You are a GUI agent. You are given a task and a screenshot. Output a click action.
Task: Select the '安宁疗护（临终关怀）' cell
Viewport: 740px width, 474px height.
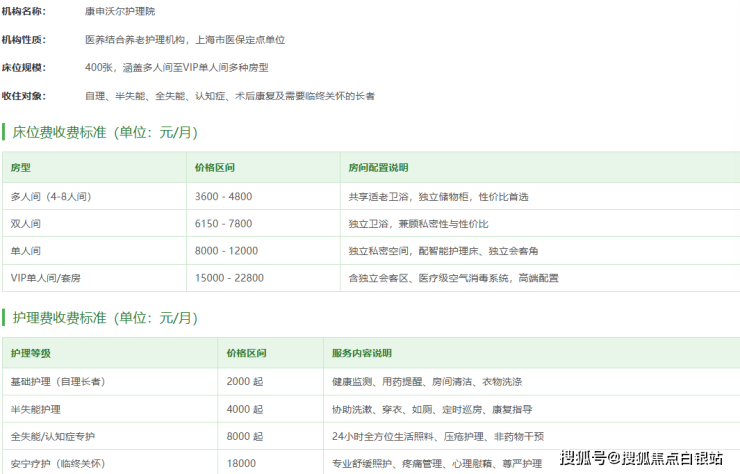point(110,462)
